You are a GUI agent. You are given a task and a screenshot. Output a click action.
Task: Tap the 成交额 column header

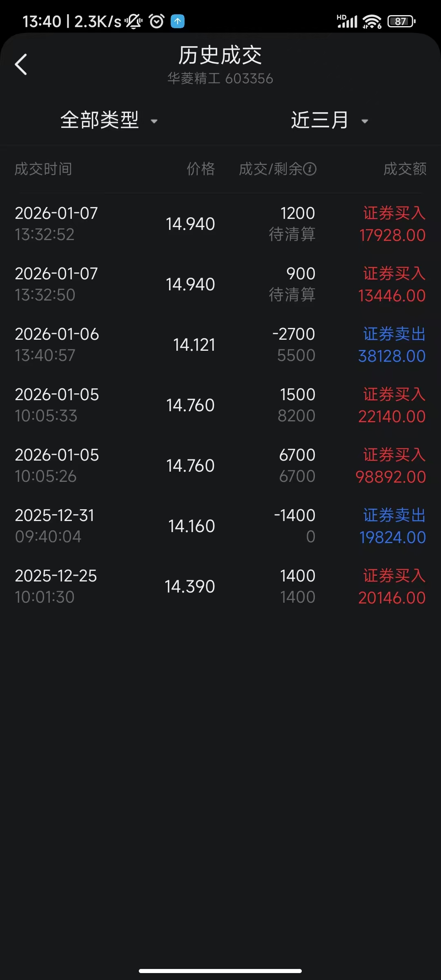405,169
